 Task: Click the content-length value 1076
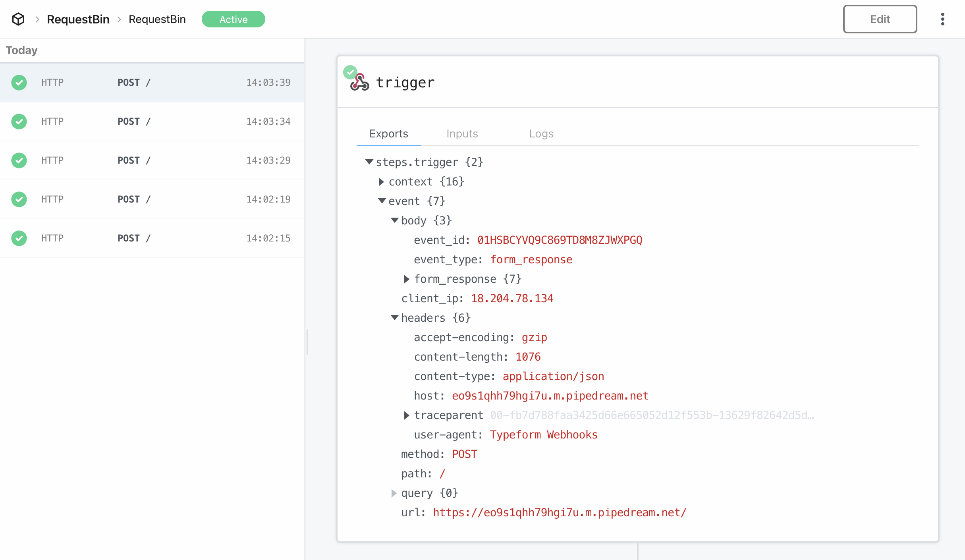click(x=528, y=357)
